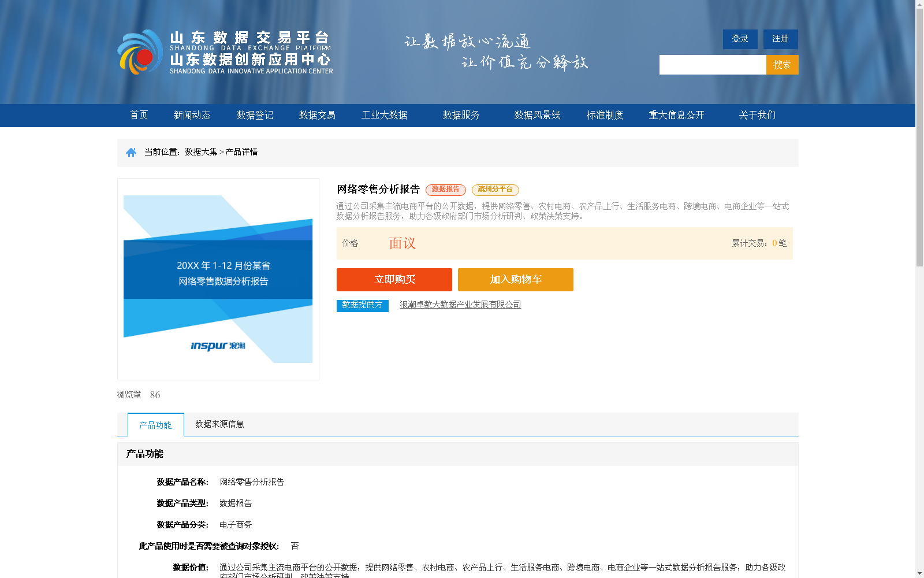Click the vertical scrollbar thumb
The height and width of the screenshot is (578, 924).
coord(919,138)
